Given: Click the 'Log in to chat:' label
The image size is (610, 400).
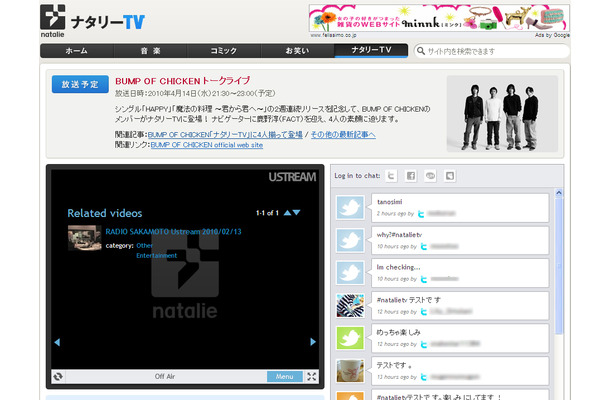Looking at the screenshot, I should click(x=357, y=175).
